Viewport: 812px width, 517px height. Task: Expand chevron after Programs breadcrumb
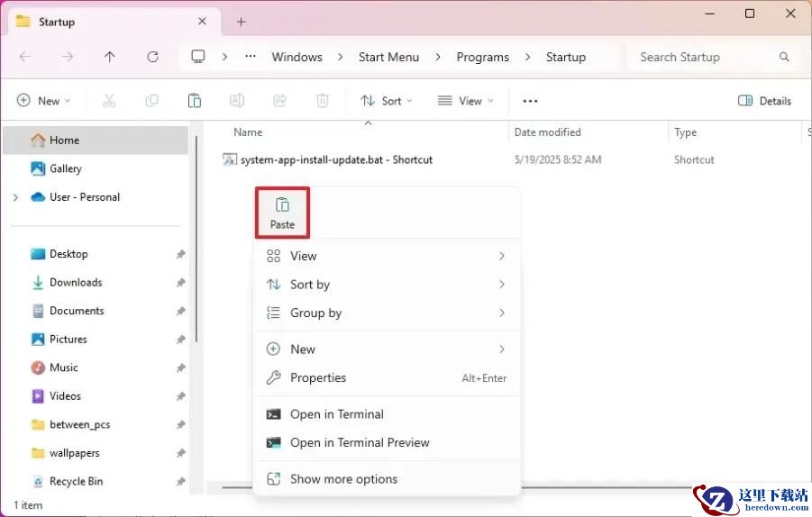point(528,57)
